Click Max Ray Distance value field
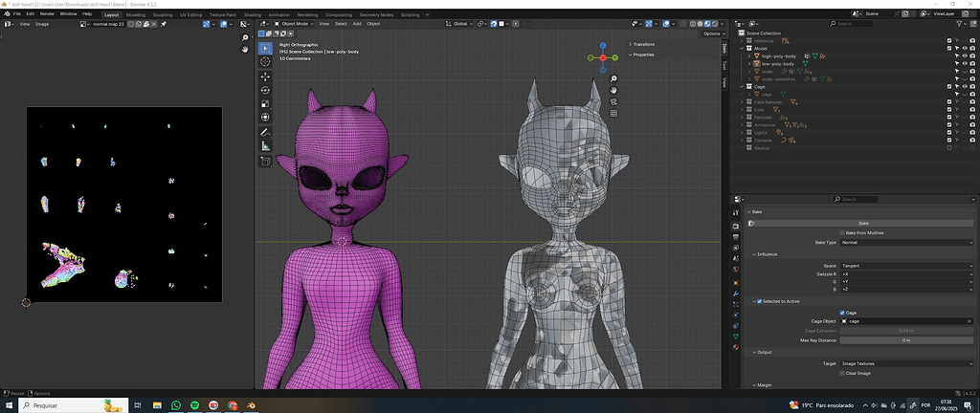 [906, 340]
